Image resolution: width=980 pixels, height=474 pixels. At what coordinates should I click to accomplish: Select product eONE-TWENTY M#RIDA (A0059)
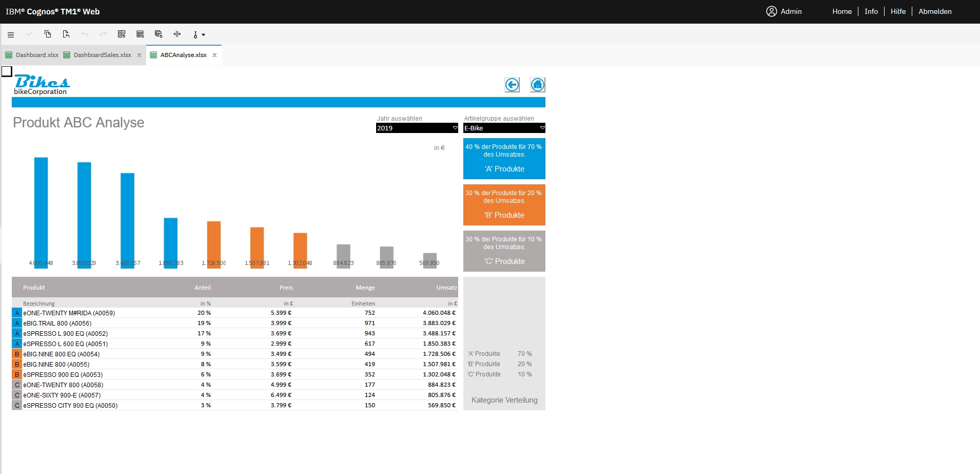point(69,313)
